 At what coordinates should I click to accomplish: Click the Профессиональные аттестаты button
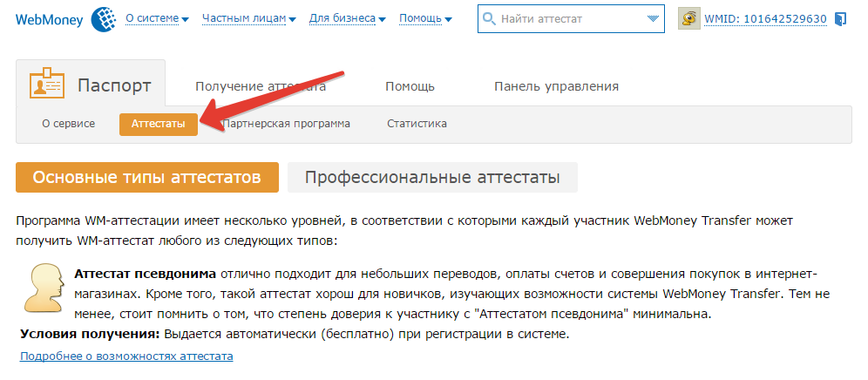tap(432, 177)
